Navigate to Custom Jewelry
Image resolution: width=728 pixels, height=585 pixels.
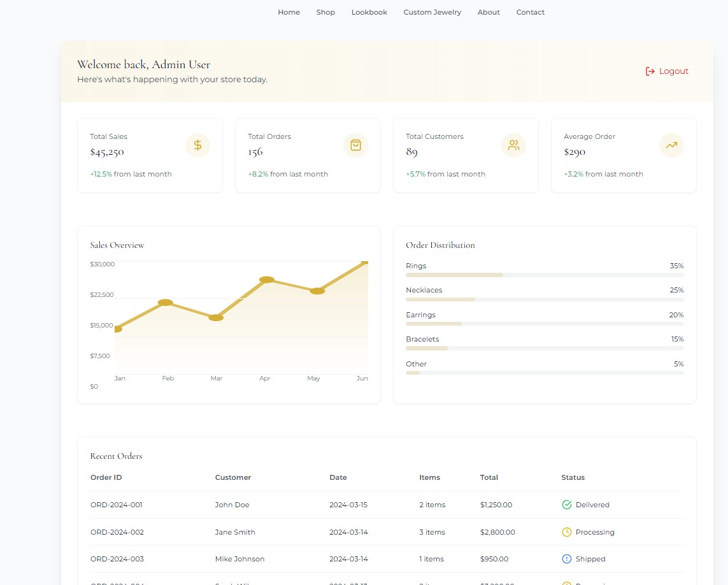tap(432, 12)
